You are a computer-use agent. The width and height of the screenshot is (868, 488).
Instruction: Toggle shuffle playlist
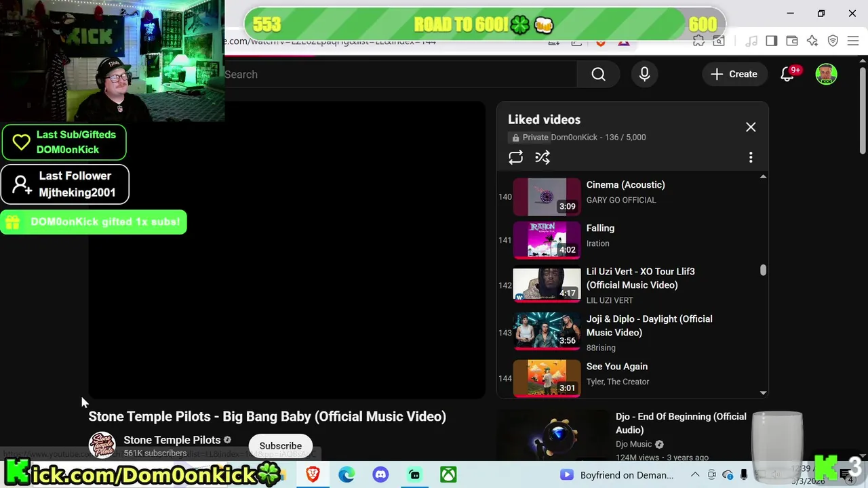point(542,157)
